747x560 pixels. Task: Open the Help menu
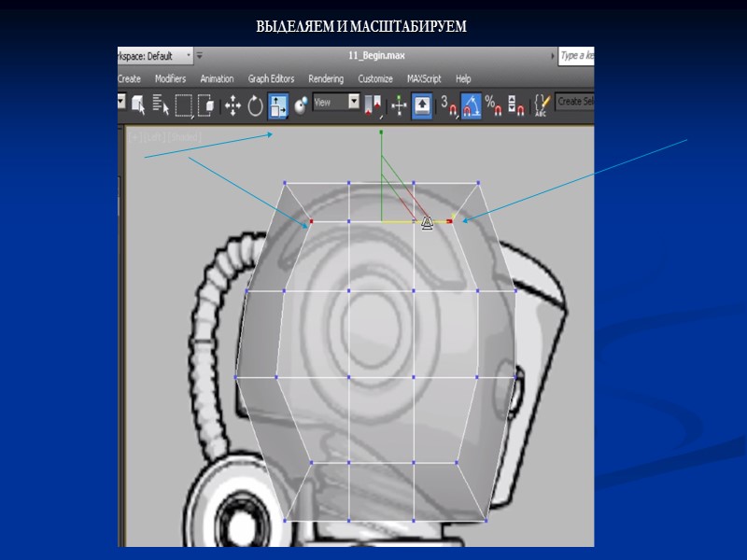pyautogui.click(x=463, y=78)
